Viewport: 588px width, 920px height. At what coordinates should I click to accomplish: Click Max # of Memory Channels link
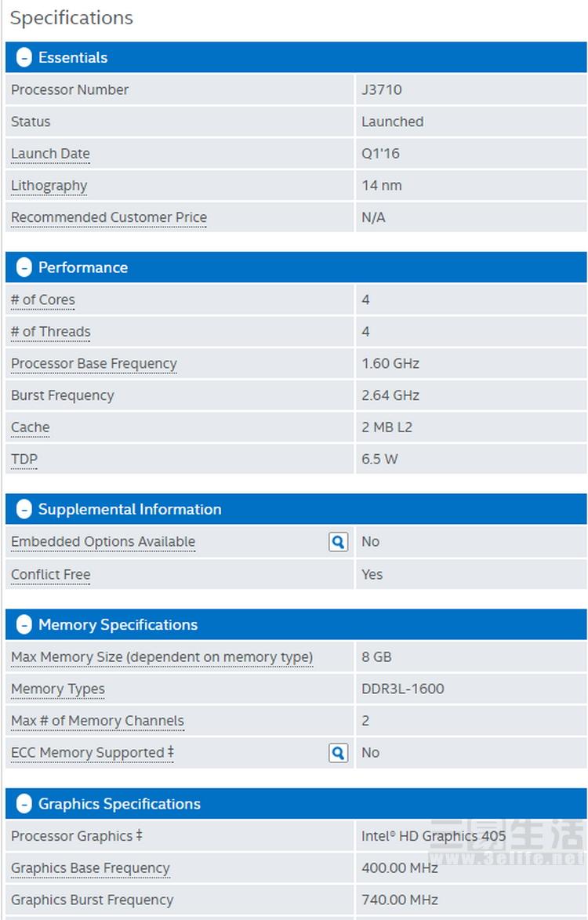pyautogui.click(x=97, y=721)
